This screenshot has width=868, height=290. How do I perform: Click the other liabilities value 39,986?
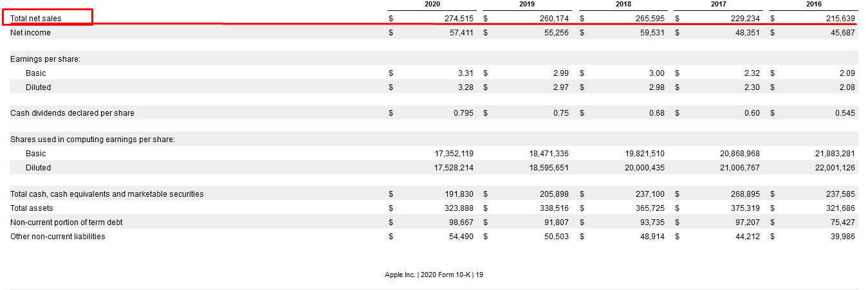[x=843, y=237]
